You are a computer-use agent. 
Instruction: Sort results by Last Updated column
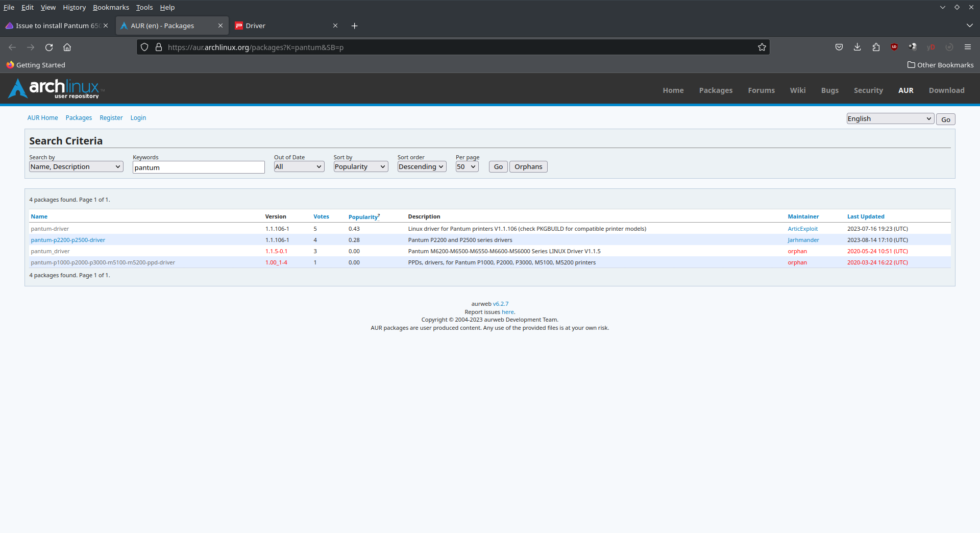tap(866, 216)
